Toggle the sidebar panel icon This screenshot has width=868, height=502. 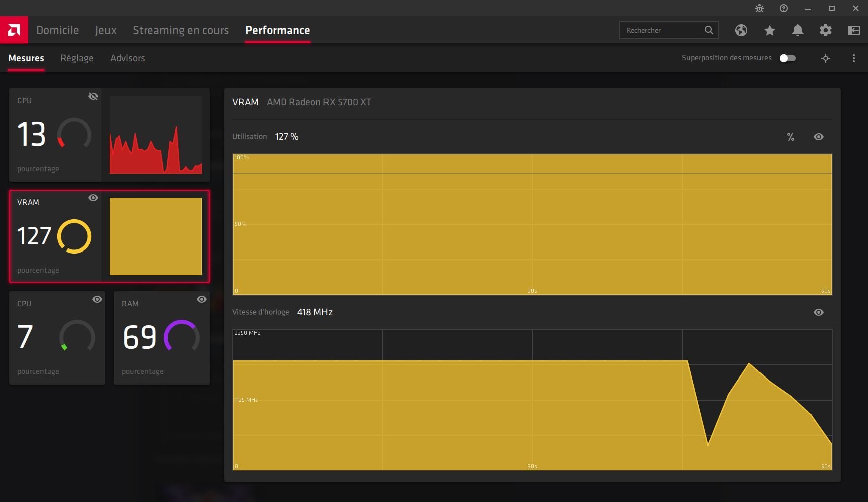[x=853, y=30]
